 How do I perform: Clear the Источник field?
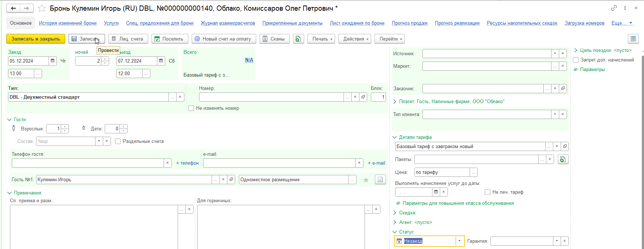(x=563, y=53)
